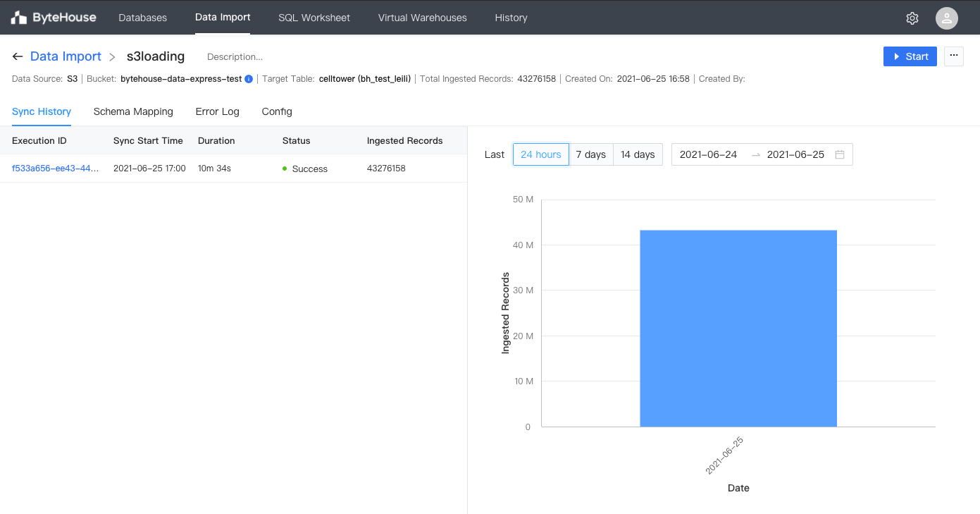
Task: Click the calendar icon in date range
Action: (840, 154)
